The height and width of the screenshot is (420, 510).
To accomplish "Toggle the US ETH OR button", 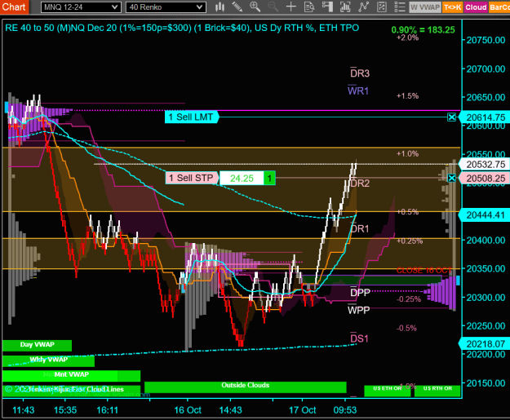I will click(x=387, y=391).
